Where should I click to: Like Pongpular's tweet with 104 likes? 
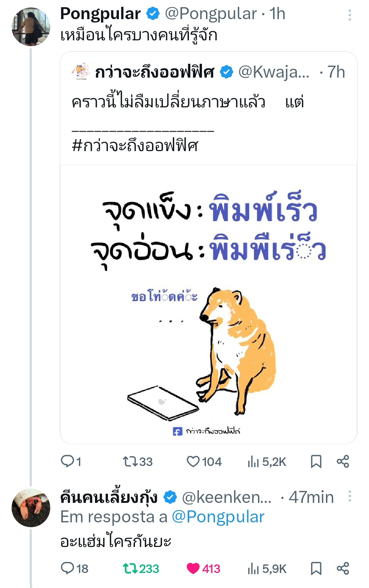click(193, 462)
